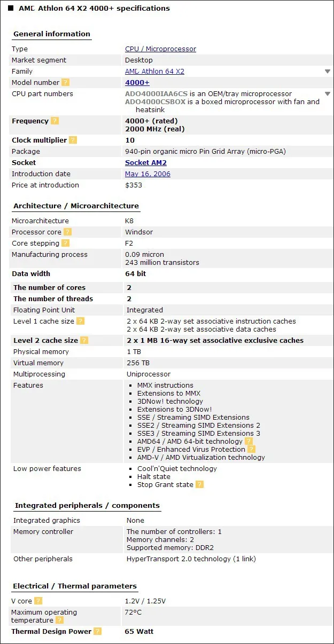Click the Halt state feature
Image resolution: width=334 pixels, height=644 pixels.
(154, 476)
